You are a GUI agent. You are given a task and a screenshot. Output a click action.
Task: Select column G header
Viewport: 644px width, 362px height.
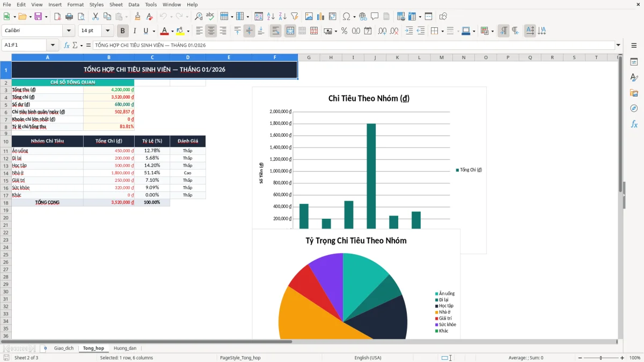(309, 57)
